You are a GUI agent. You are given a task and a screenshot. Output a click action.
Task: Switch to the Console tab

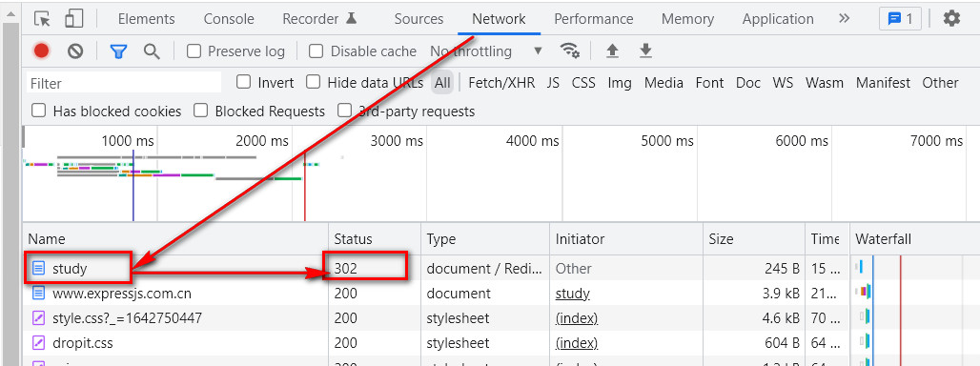[x=229, y=19]
